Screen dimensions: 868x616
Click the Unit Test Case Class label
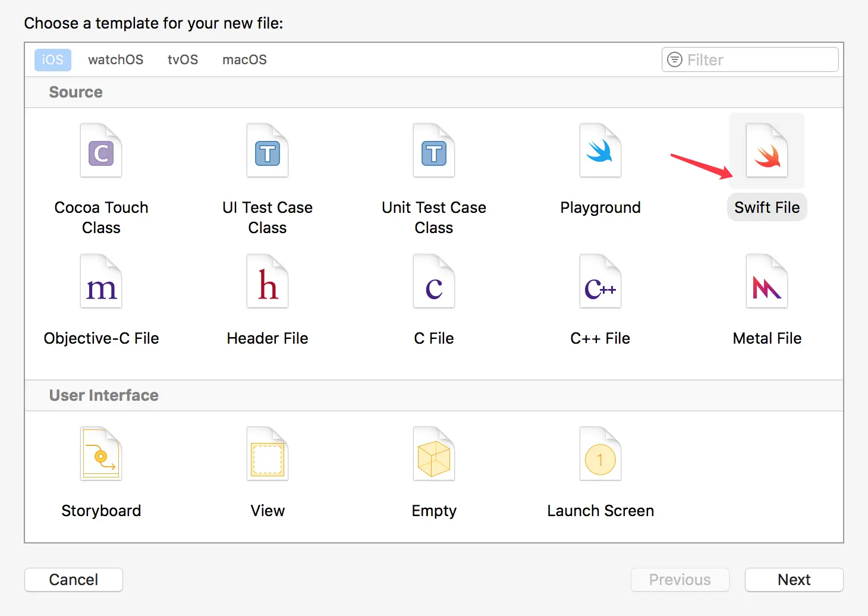(434, 218)
